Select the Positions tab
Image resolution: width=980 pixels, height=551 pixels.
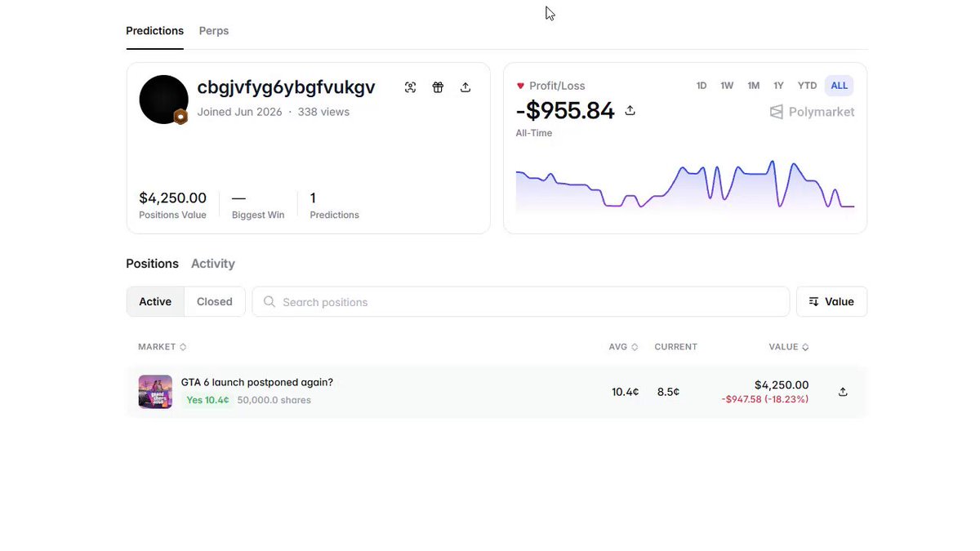click(x=152, y=264)
